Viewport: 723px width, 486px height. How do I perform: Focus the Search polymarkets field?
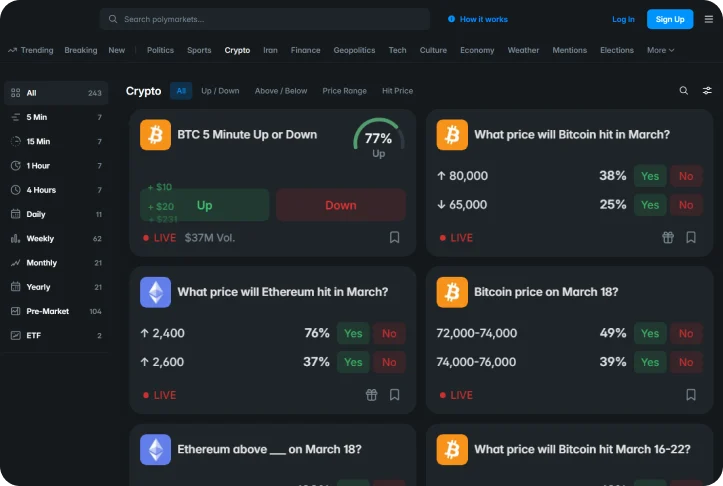(x=265, y=19)
